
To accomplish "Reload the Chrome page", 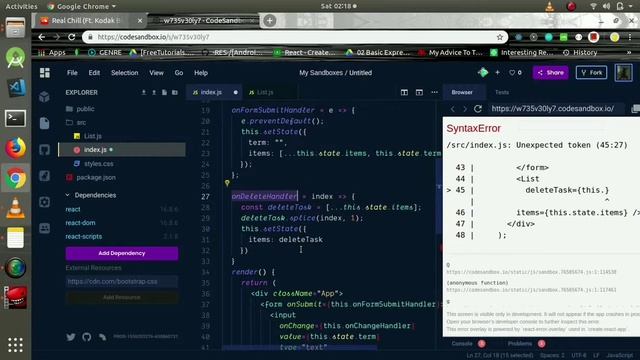I will pos(72,37).
